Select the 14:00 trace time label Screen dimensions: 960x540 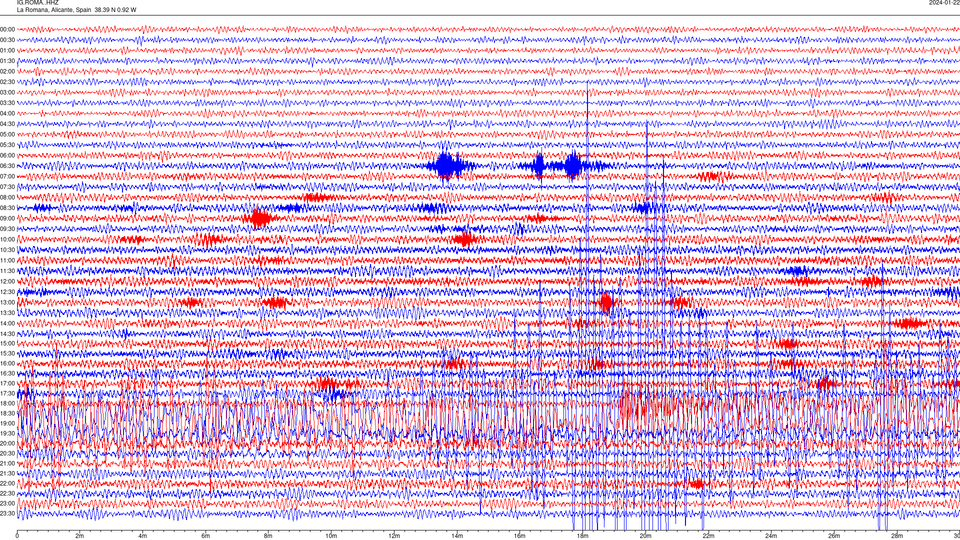point(7,323)
